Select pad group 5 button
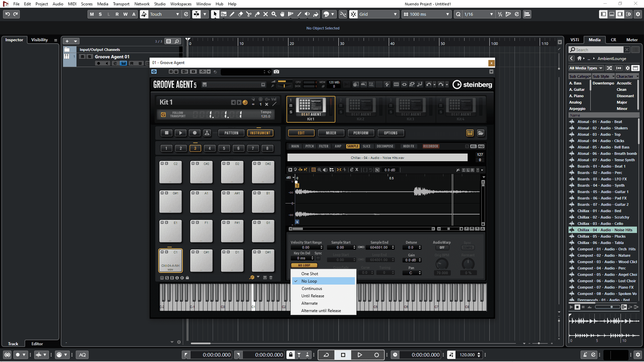This screenshot has height=362, width=644. tap(224, 148)
